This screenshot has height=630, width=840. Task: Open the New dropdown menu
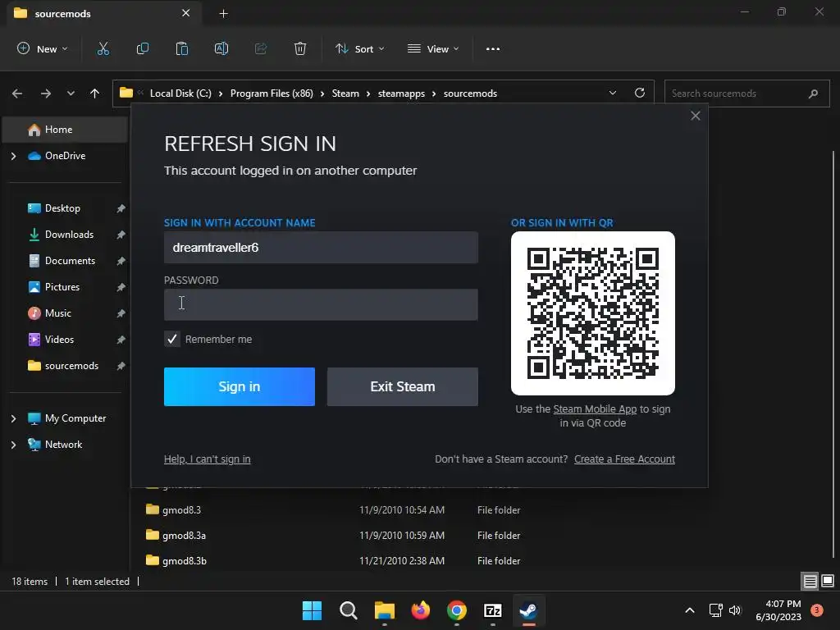click(x=43, y=48)
